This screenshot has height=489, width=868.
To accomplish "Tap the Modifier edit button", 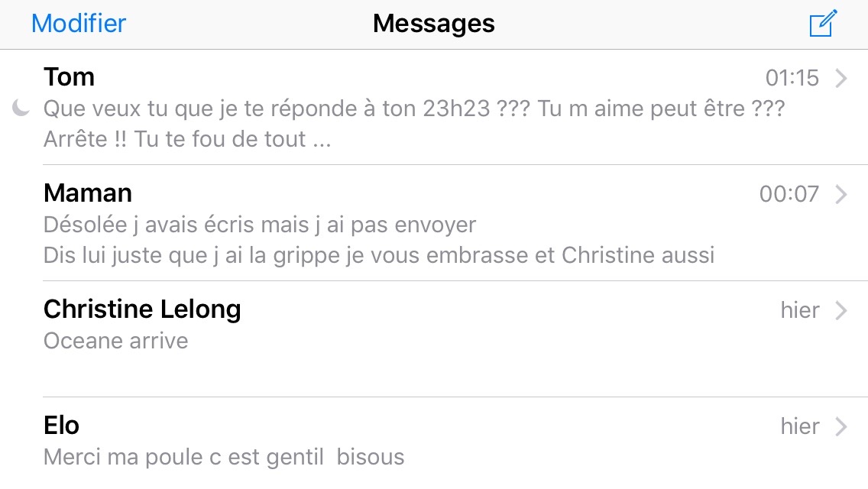I will [79, 24].
